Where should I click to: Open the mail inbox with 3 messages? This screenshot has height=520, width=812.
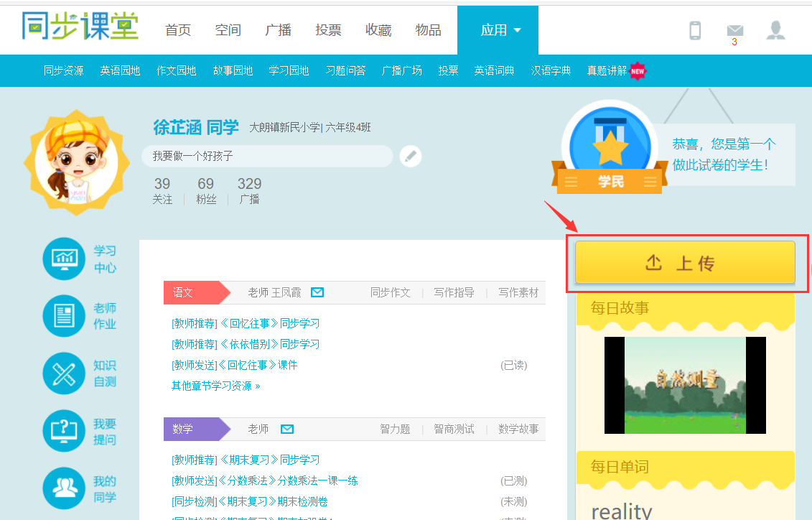[x=734, y=31]
